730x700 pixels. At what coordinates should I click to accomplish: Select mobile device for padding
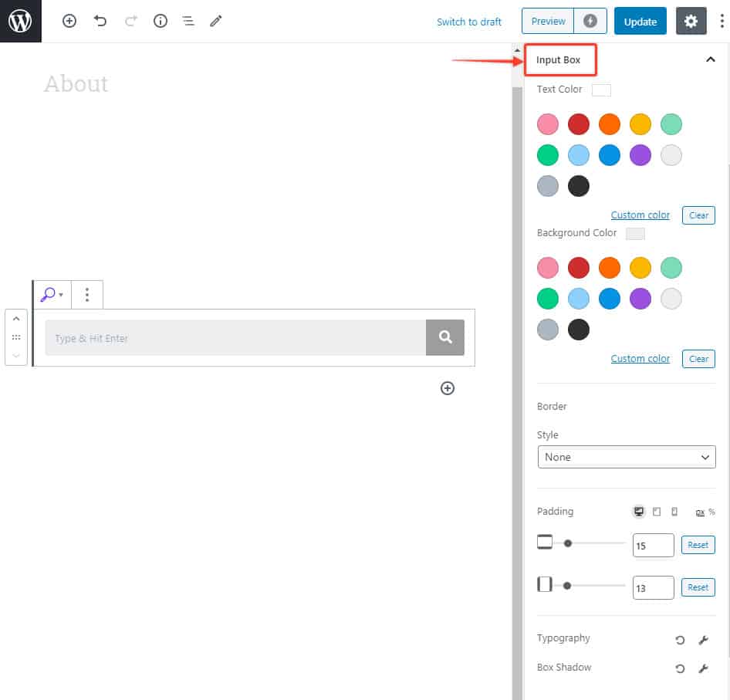coord(674,512)
